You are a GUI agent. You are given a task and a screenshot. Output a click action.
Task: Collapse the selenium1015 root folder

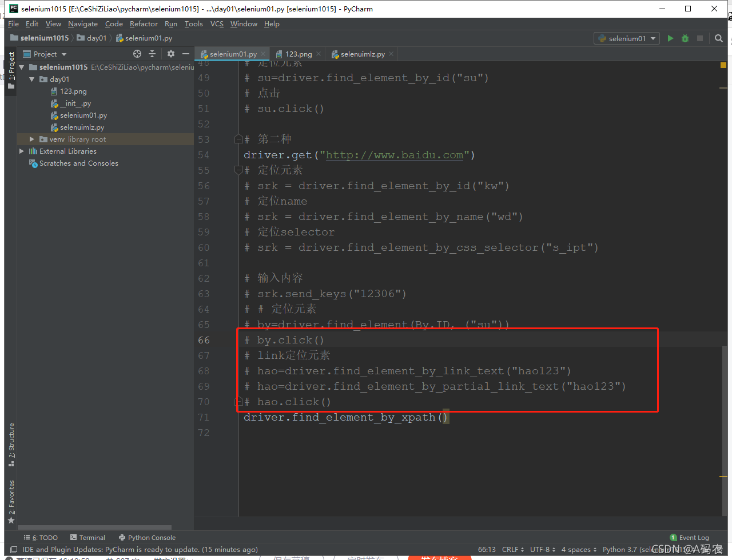(22, 67)
